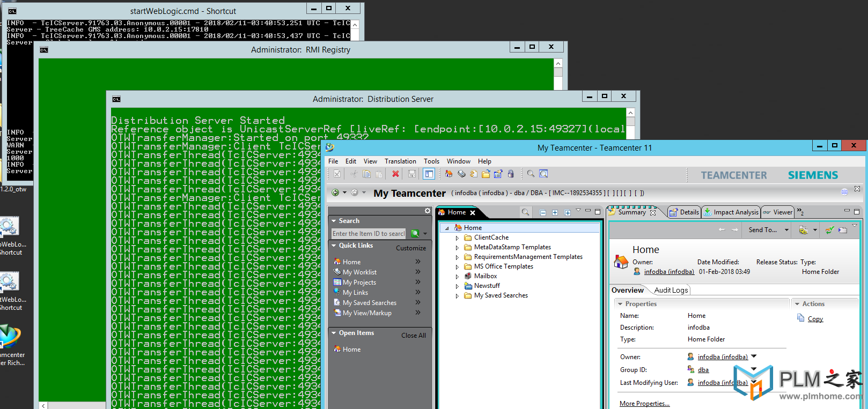Select RequirementsManagement Templates folder
Screen dimensions: 868x409
pos(528,257)
